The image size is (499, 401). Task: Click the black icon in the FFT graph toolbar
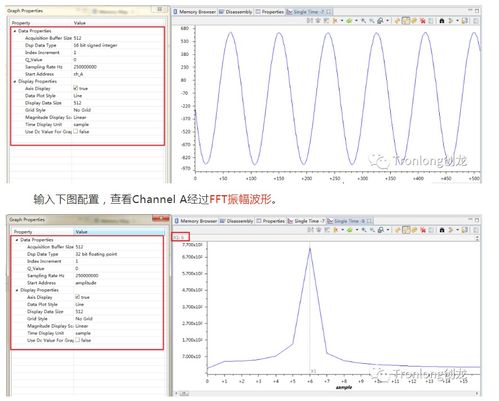442,230
